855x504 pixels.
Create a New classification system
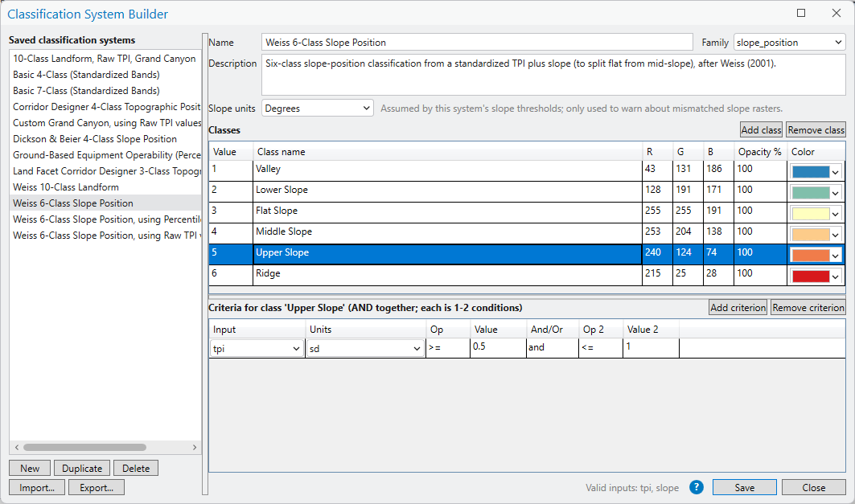(x=30, y=468)
